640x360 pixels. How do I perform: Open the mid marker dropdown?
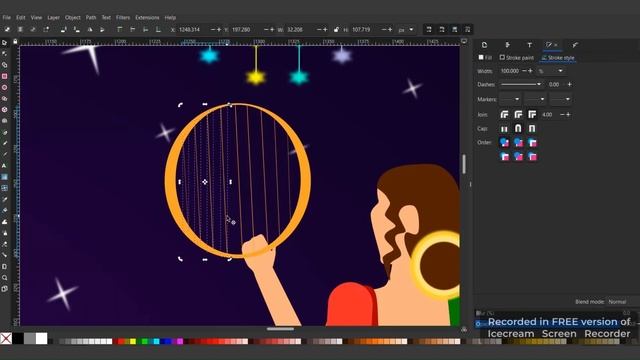(535, 99)
